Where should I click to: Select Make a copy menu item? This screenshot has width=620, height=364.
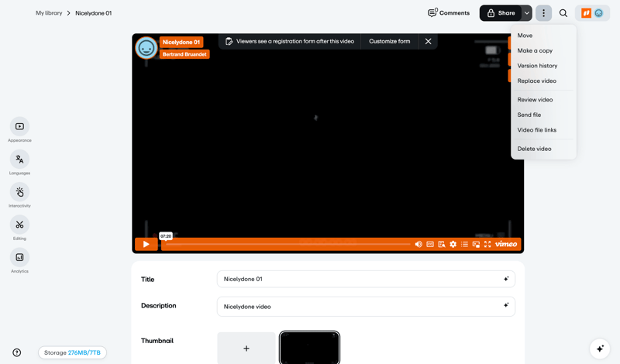coord(543,50)
